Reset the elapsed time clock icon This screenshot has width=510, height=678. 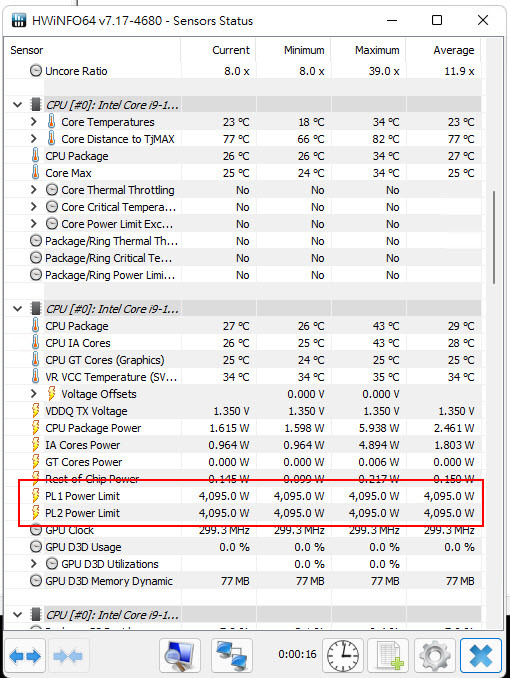click(x=343, y=656)
